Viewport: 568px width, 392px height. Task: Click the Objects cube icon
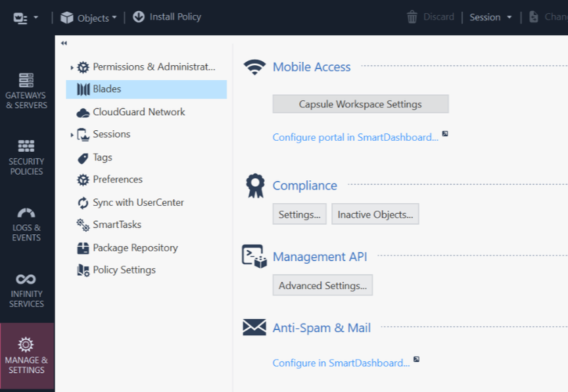pyautogui.click(x=66, y=17)
